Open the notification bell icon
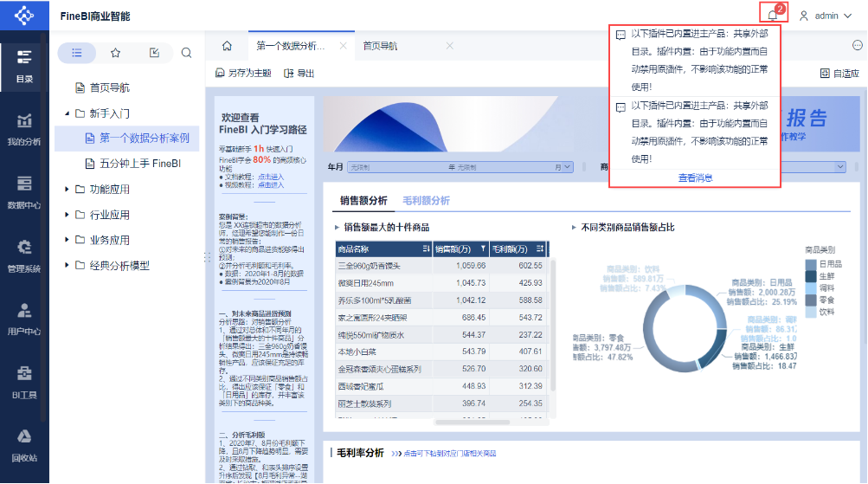Image resolution: width=868 pixels, height=484 pixels. pyautogui.click(x=772, y=16)
